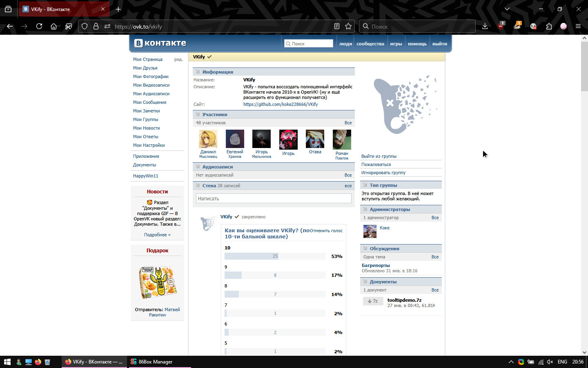
Task: Open the GitHub VKify site link
Action: (281, 104)
